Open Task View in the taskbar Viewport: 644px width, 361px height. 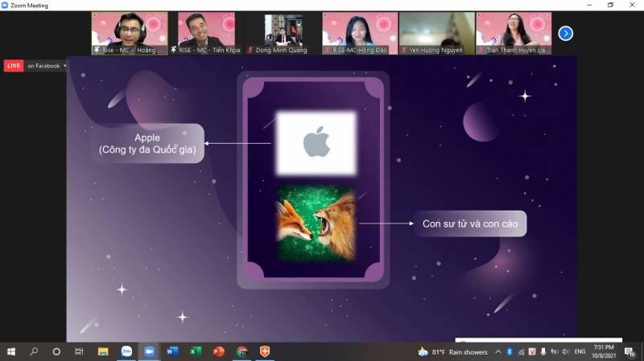[x=79, y=351]
